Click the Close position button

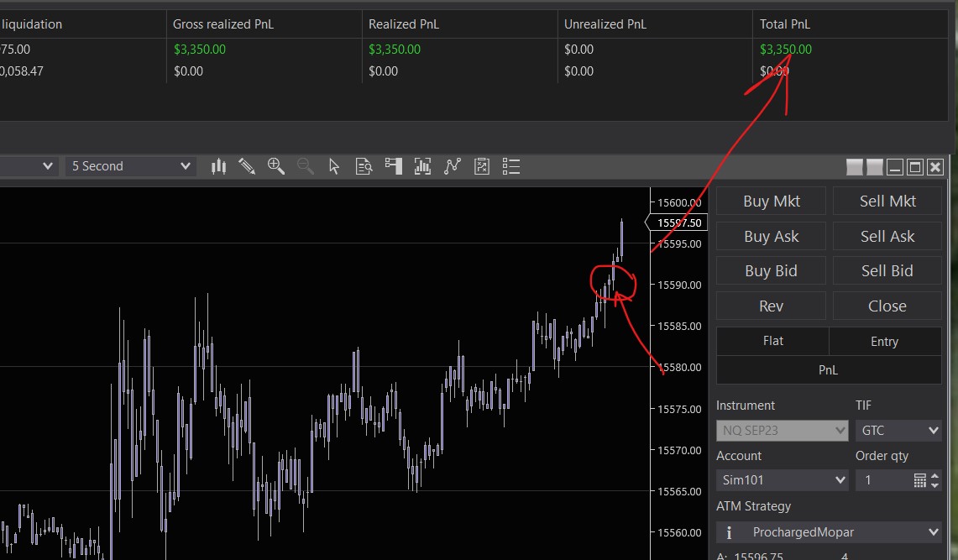pyautogui.click(x=887, y=306)
